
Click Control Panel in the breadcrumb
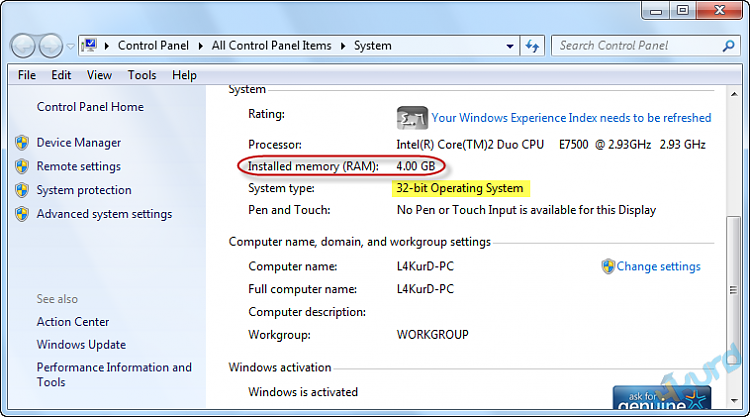click(x=153, y=45)
